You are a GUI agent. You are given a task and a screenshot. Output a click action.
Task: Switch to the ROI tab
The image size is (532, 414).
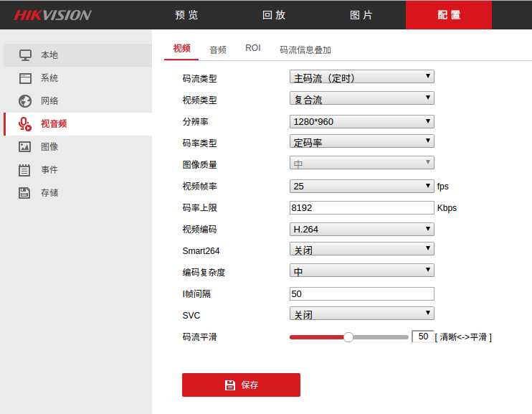253,48
